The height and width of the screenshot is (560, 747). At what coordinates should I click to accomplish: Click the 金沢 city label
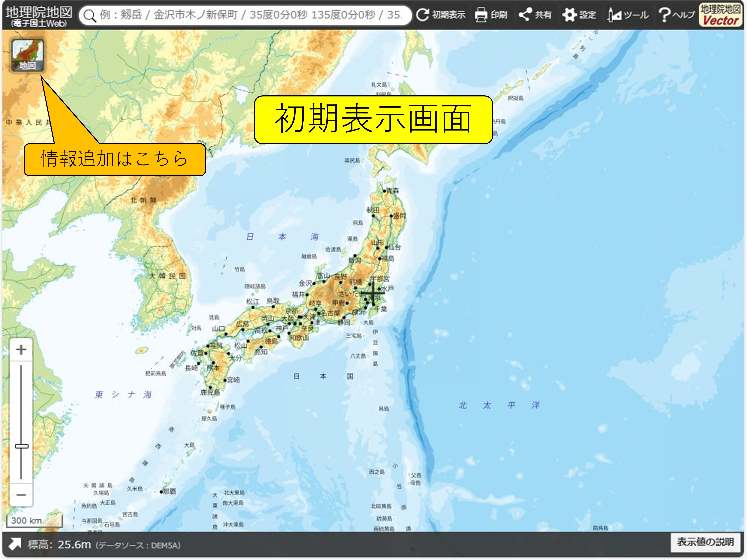(305, 283)
